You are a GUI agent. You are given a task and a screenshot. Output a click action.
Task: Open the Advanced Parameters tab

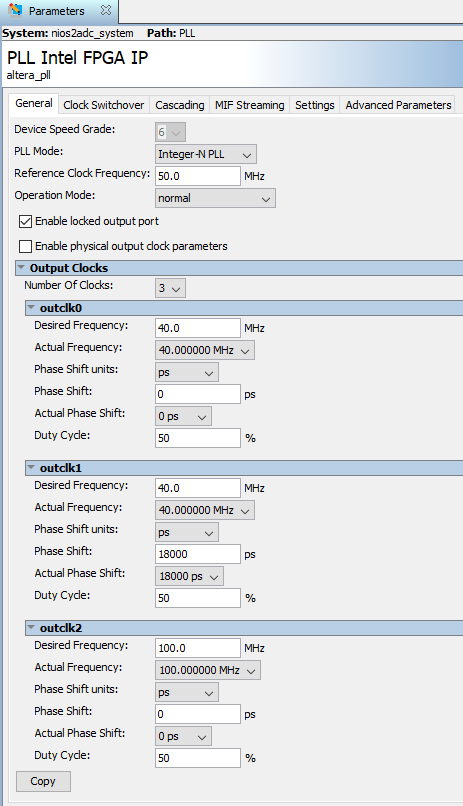click(x=398, y=105)
